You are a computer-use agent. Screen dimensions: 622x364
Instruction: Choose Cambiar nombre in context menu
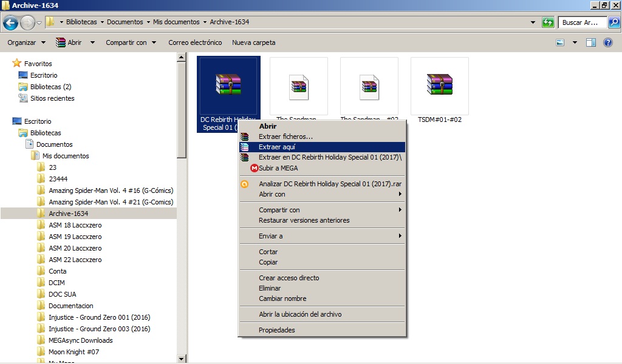322,298
